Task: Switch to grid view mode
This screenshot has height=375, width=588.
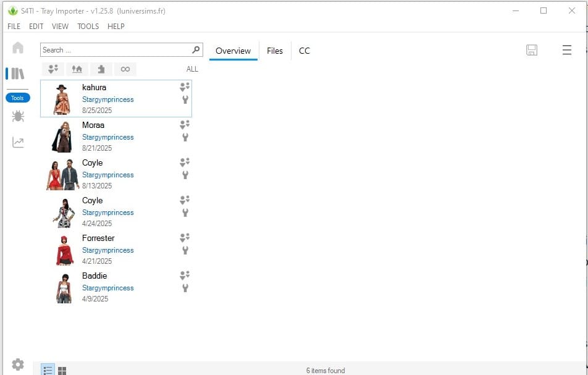Action: [62, 370]
